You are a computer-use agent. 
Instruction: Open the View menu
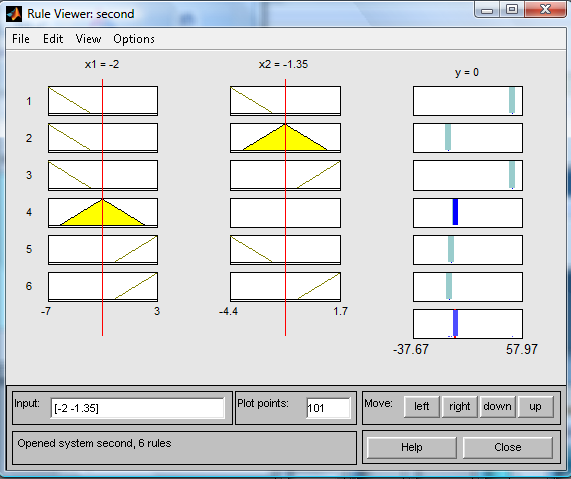tap(88, 39)
